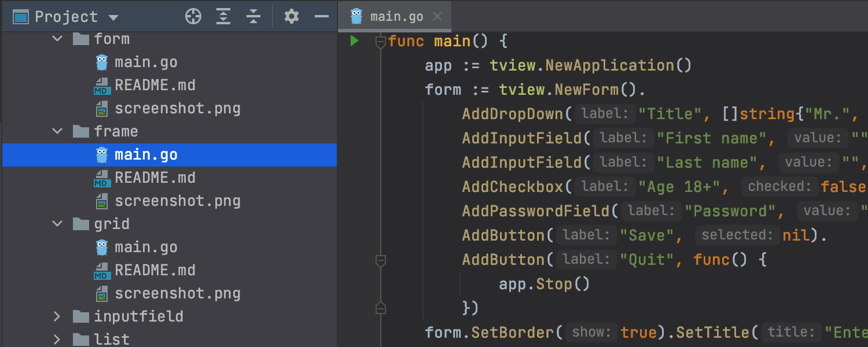The image size is (868, 347).
Task: Collapse the form folder
Action: pyautogui.click(x=57, y=39)
